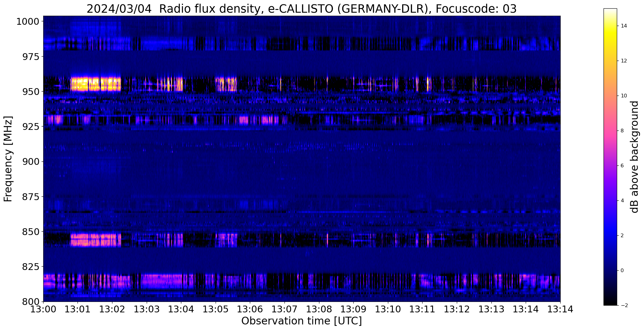Click the colorbar tick label 2
This screenshot has height=330, width=644.
[x=622, y=235]
